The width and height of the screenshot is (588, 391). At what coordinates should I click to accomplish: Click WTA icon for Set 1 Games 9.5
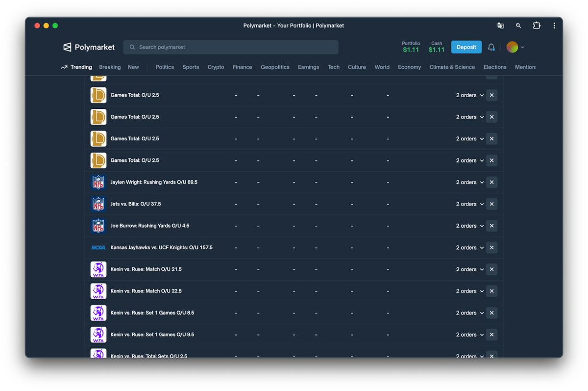point(98,335)
